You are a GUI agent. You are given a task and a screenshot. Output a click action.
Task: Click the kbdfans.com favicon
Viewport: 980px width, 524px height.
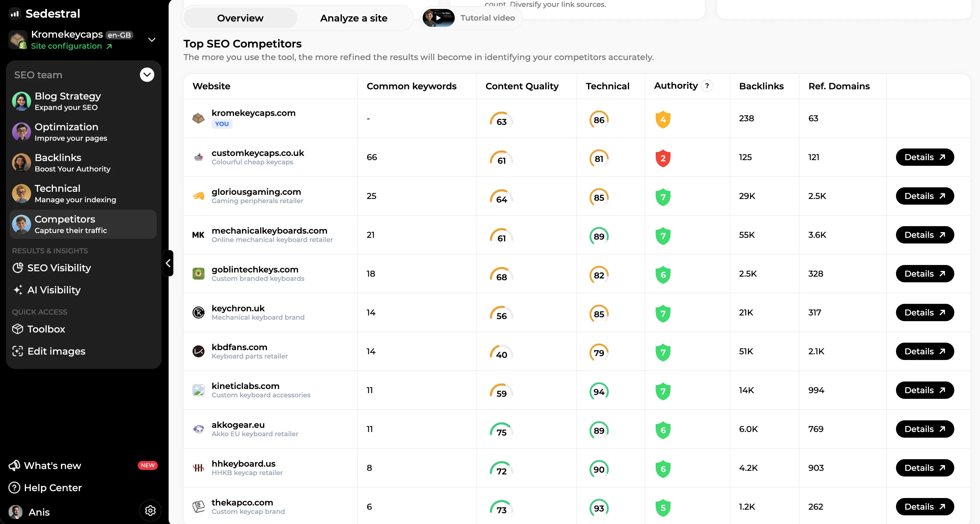[x=199, y=351]
